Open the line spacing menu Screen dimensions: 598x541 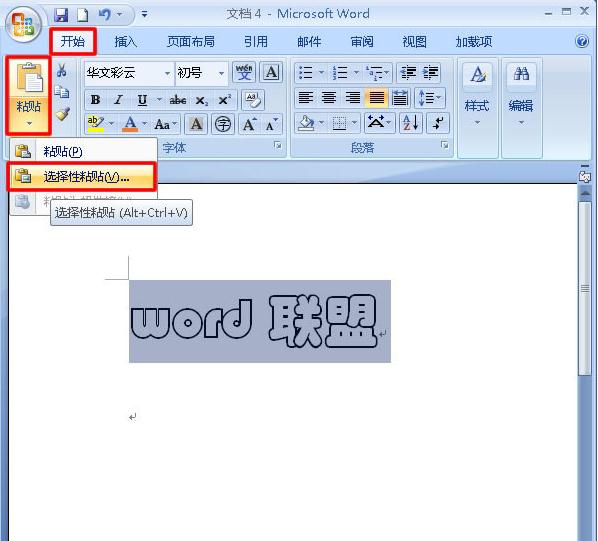tap(429, 98)
